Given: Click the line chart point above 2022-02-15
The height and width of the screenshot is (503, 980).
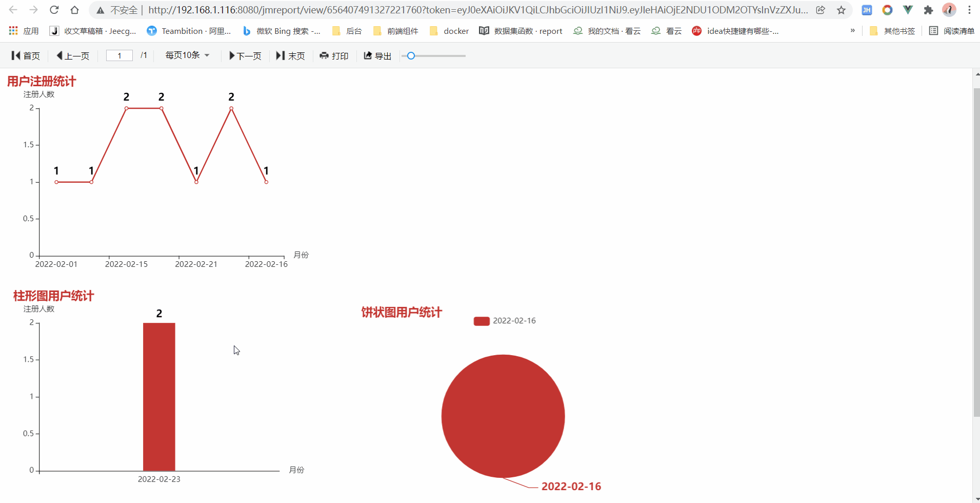Looking at the screenshot, I should 126,108.
